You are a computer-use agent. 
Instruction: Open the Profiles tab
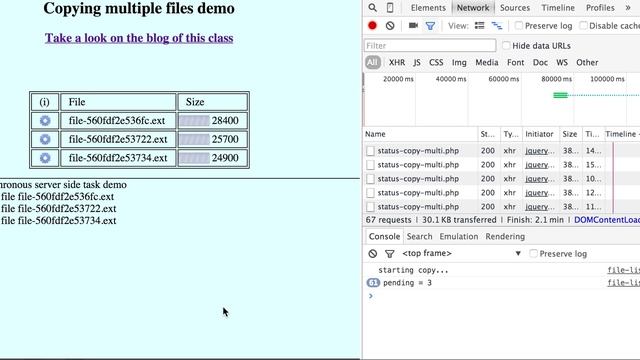click(600, 8)
